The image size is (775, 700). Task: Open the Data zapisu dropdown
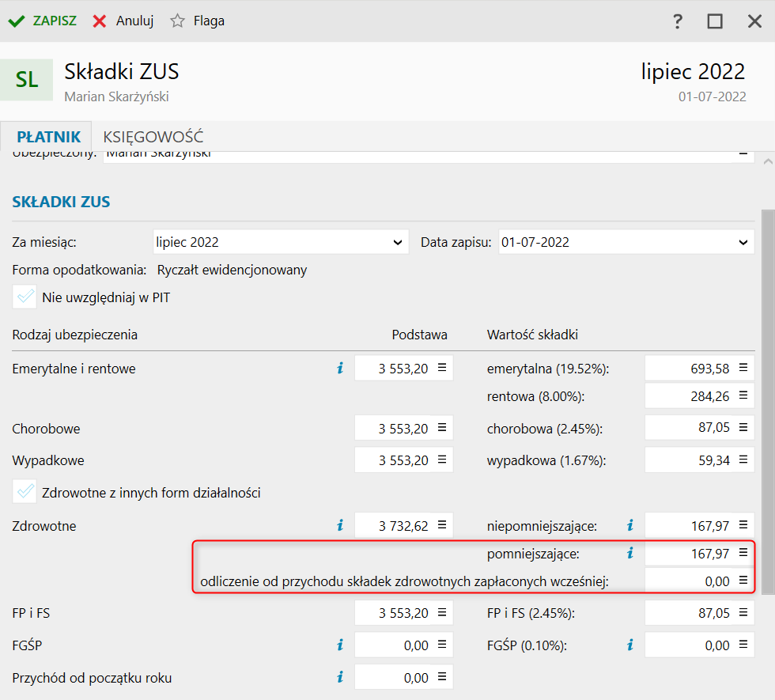(x=743, y=242)
